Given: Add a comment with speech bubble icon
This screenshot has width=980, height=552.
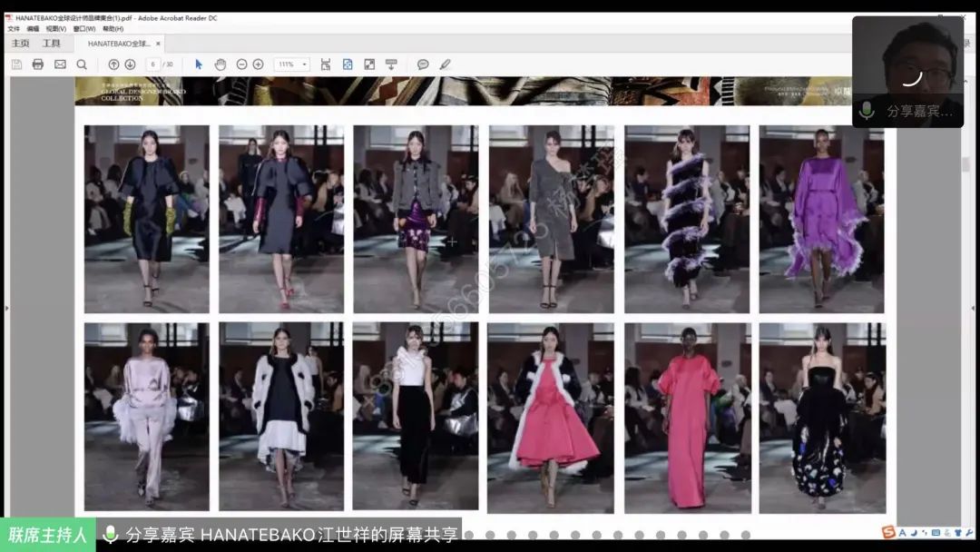Looking at the screenshot, I should click(x=423, y=64).
